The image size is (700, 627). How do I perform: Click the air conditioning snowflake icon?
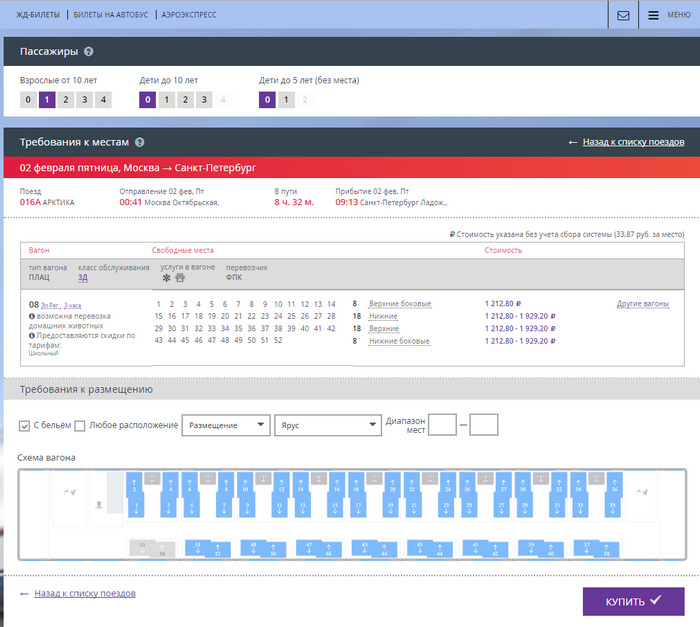click(x=166, y=278)
